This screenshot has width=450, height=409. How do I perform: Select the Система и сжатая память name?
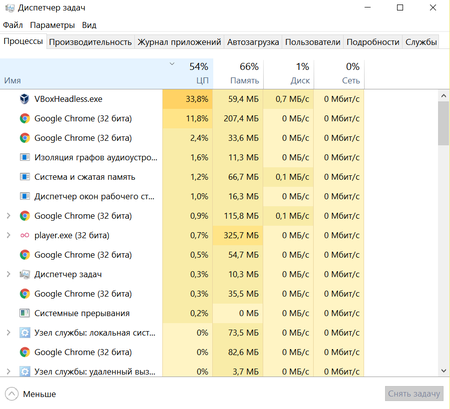[85, 177]
